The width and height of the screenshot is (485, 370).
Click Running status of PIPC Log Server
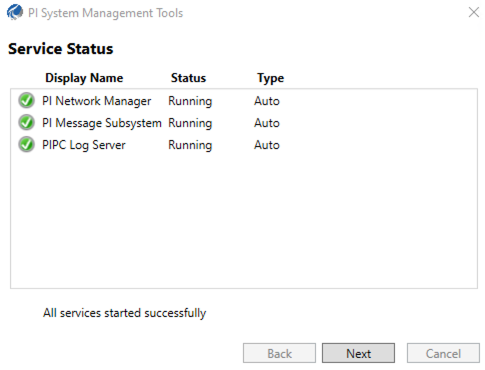(190, 145)
